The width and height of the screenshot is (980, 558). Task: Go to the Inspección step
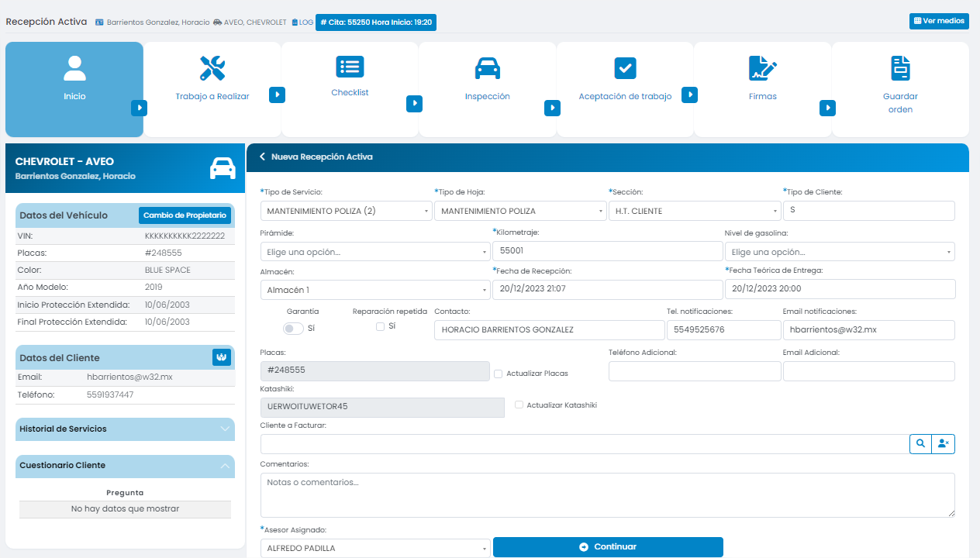click(487, 89)
